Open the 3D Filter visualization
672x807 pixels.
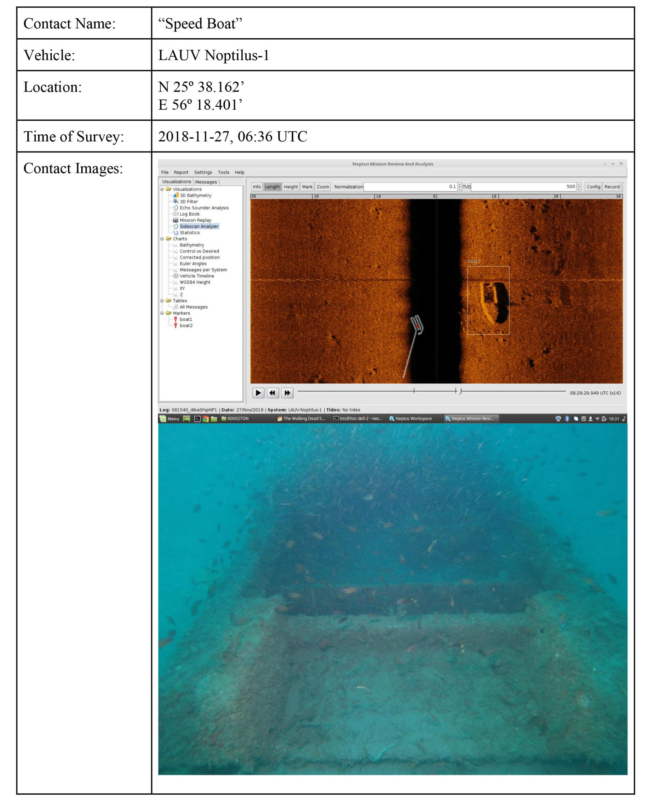188,201
